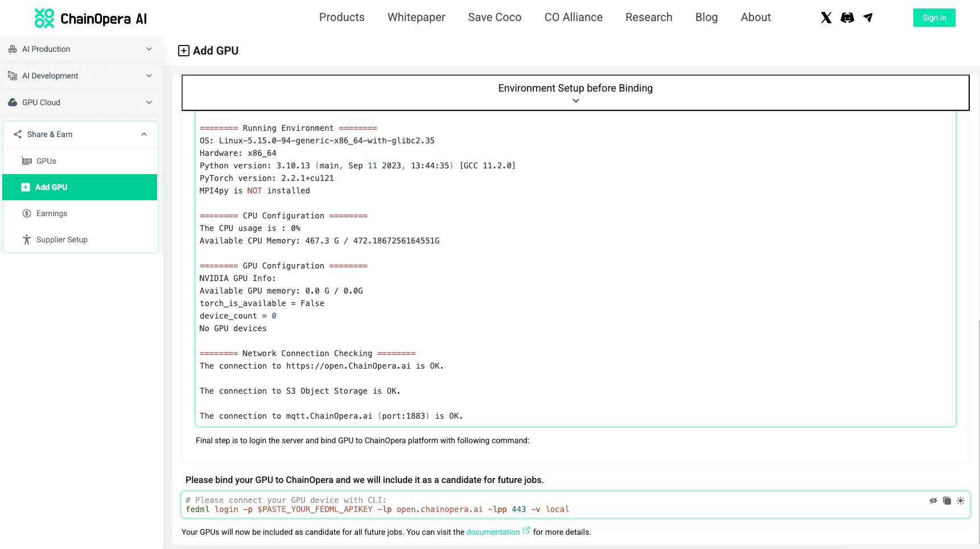Collapse the Share & Earn section
980x549 pixels.
144,134
